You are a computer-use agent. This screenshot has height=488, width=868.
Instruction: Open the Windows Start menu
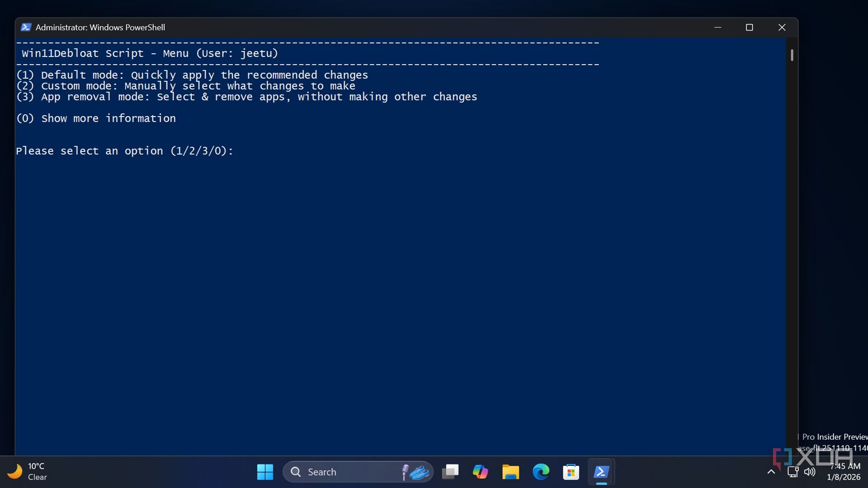tap(265, 472)
